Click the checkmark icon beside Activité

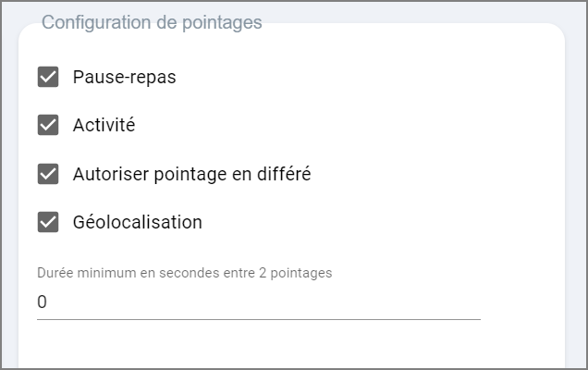point(48,125)
